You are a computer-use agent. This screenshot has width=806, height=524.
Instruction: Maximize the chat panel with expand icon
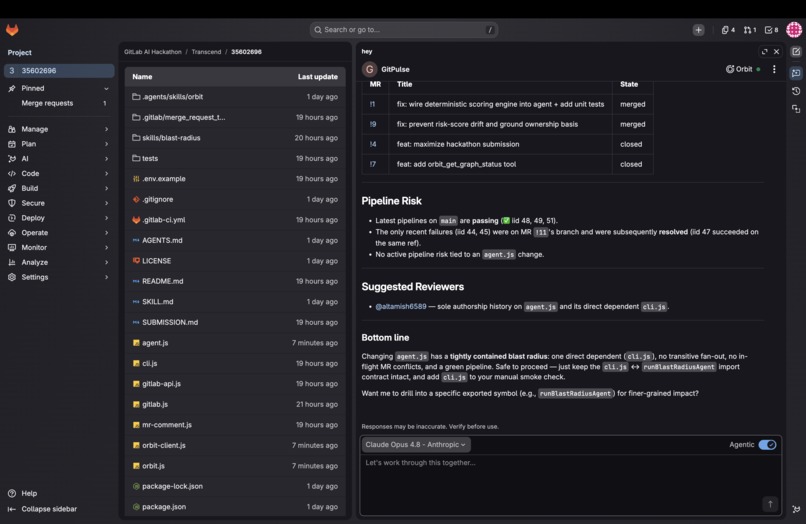pos(764,51)
